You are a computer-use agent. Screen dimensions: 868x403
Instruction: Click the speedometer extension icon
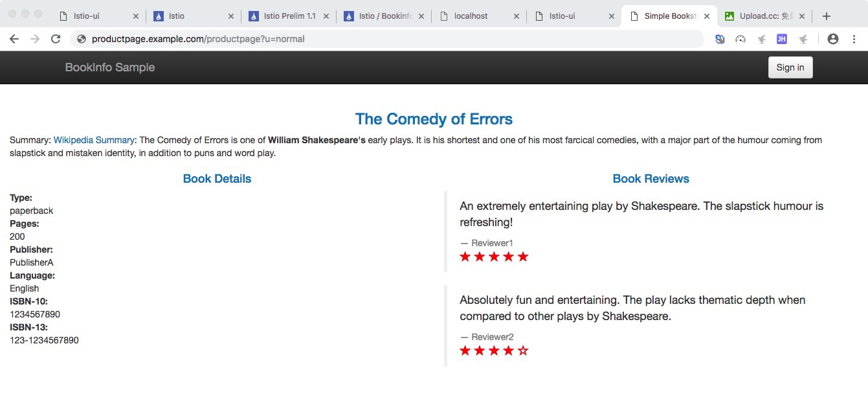point(740,39)
